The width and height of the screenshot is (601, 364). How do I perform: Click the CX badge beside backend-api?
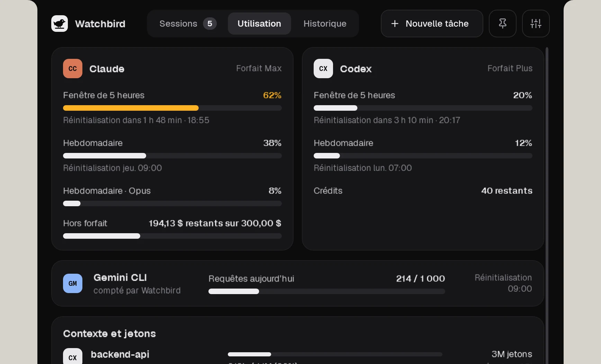[x=73, y=356]
